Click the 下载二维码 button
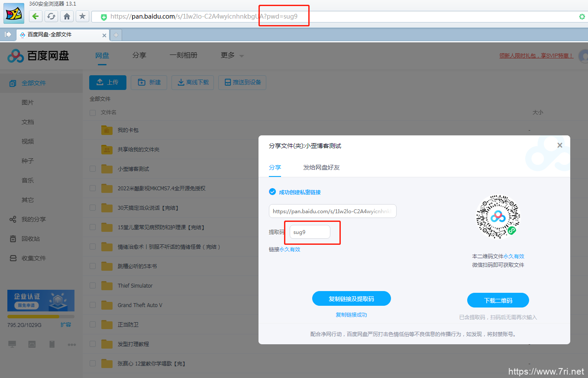 [498, 300]
